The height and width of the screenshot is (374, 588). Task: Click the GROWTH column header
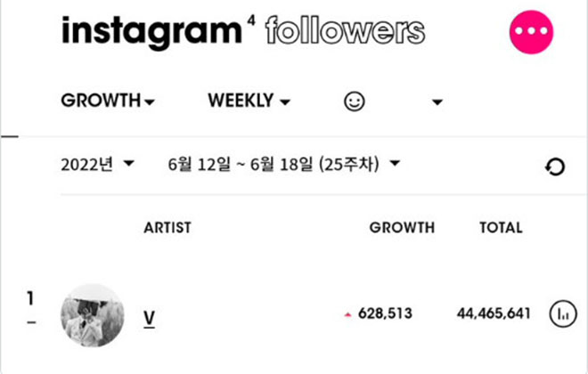click(402, 227)
